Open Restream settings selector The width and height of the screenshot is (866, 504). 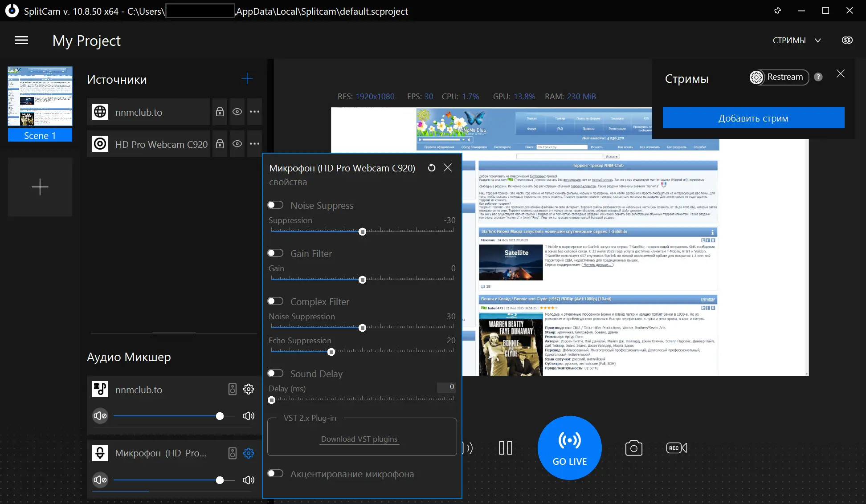click(x=779, y=77)
